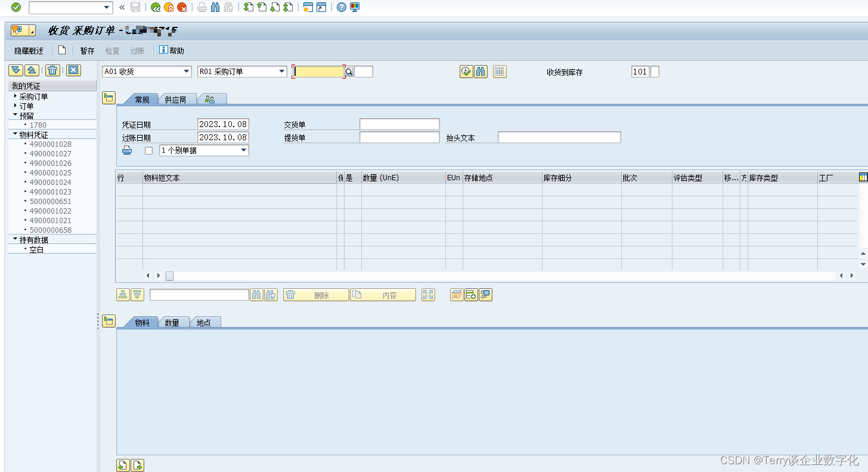Viewport: 868px width, 472px height.
Task: Switch to the 供应商 tab
Action: 175,99
